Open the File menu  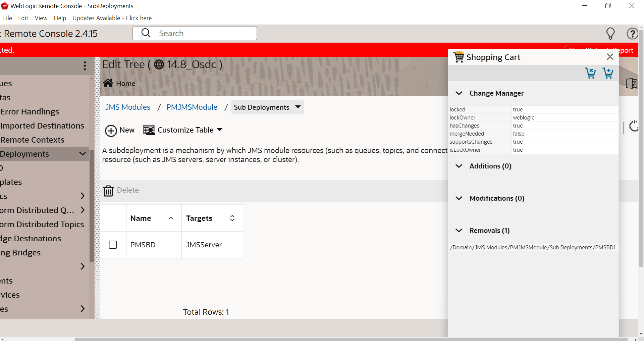pos(7,18)
